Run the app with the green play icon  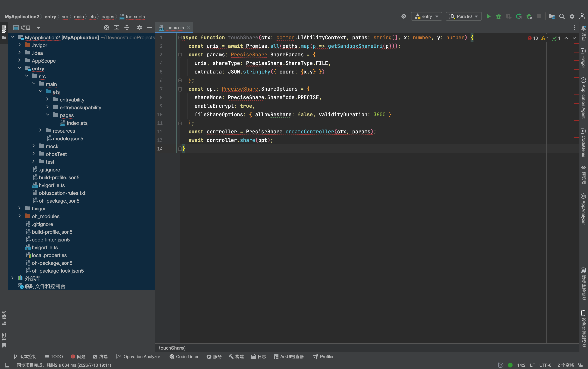click(x=488, y=16)
